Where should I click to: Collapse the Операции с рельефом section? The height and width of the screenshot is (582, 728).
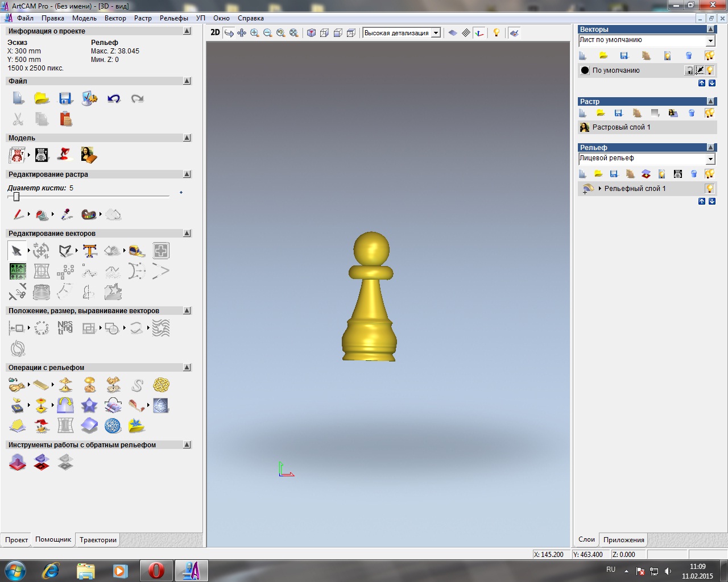pos(187,368)
